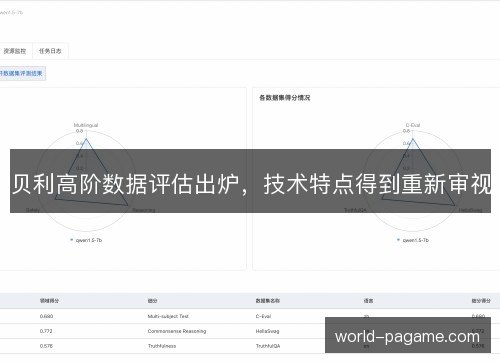Viewport: 500px width, 362px height.
Task: Click the 细分 column header
Action: (x=152, y=301)
